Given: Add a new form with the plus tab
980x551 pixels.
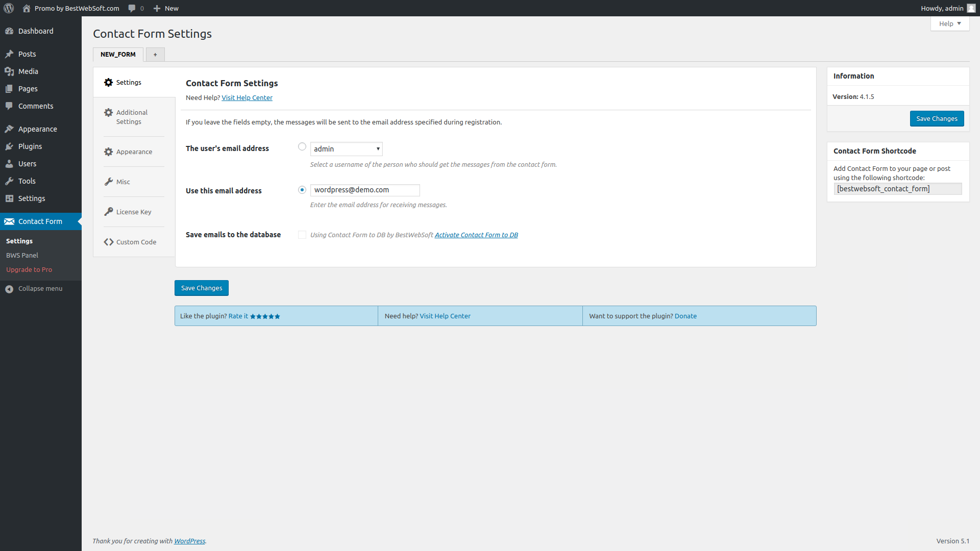Looking at the screenshot, I should point(155,55).
